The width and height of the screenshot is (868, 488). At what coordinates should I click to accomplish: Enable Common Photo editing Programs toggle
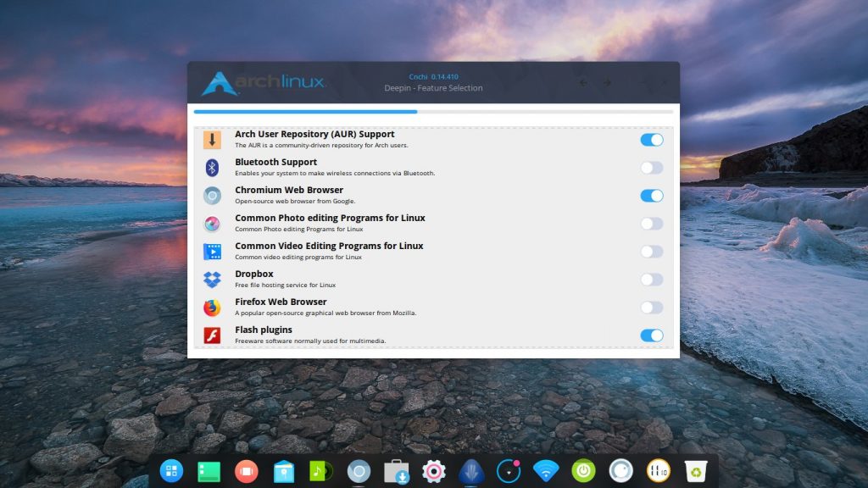[652, 224]
